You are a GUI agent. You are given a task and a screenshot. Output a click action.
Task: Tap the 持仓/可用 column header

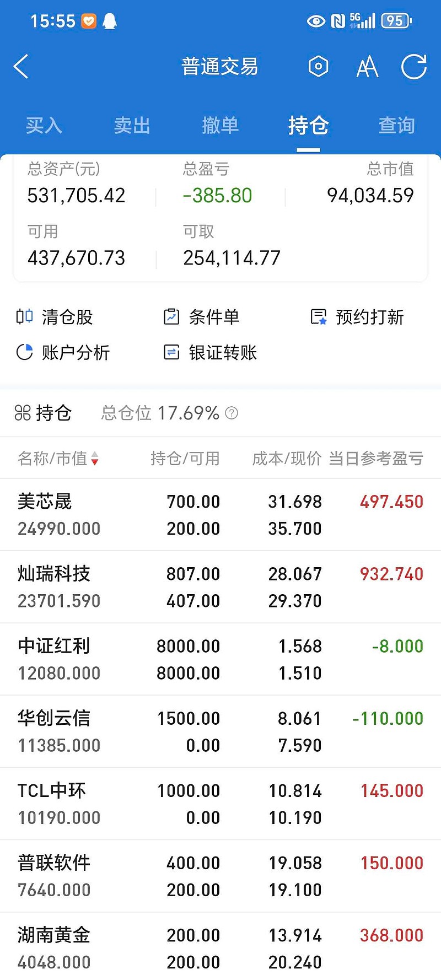click(x=185, y=458)
